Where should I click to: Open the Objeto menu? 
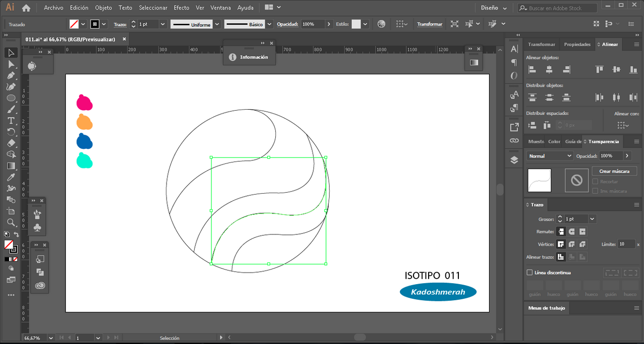[104, 8]
